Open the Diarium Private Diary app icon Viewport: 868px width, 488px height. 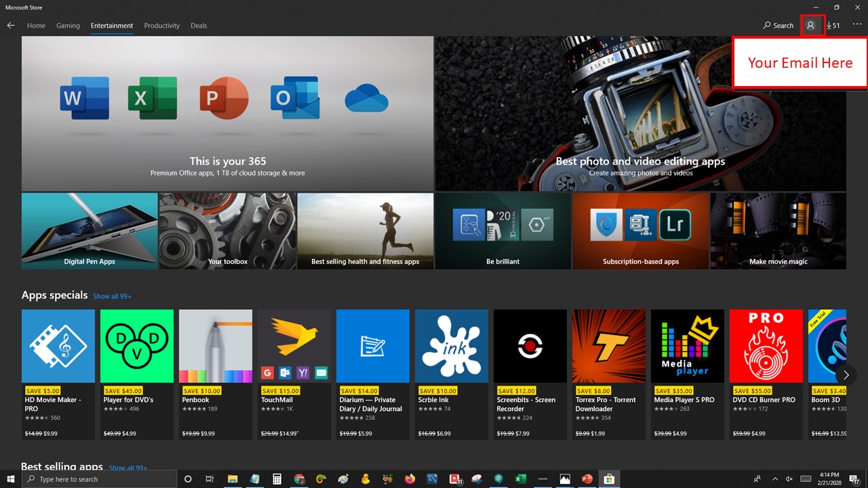[x=373, y=346]
